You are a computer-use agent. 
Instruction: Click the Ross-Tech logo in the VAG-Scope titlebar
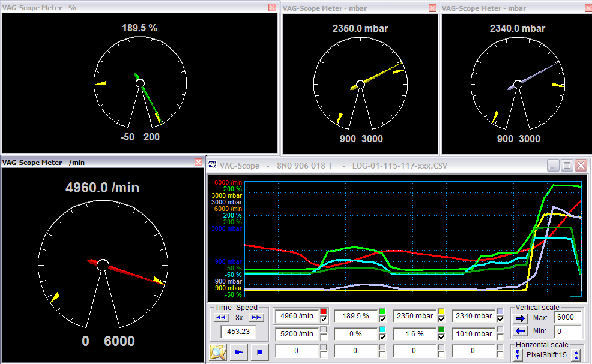214,166
